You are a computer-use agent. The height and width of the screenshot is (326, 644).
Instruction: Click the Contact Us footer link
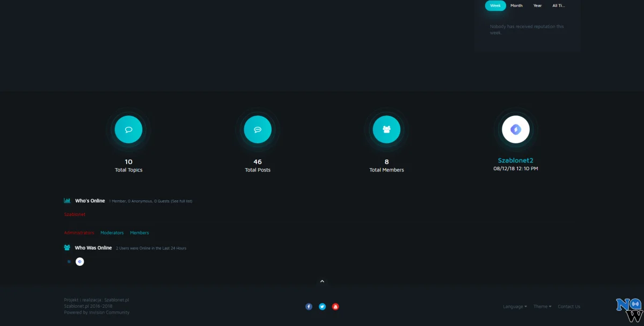569,307
